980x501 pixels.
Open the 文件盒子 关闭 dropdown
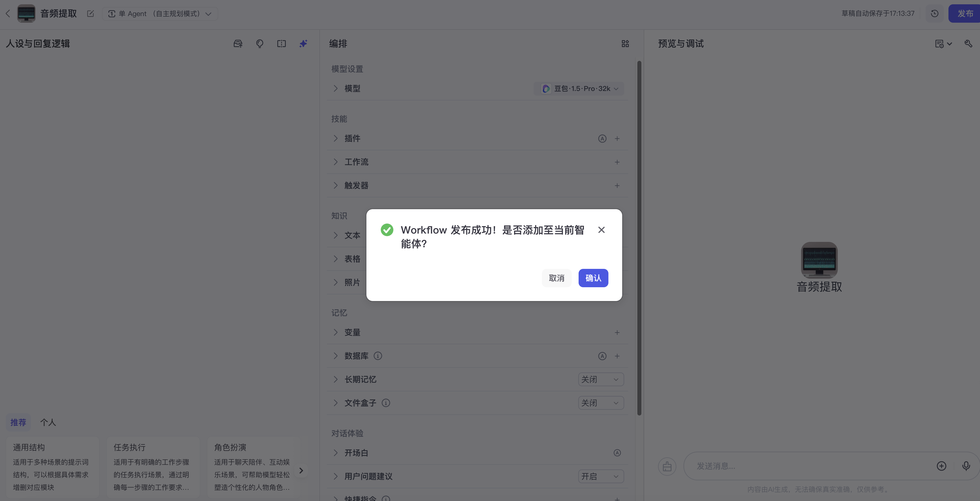tap(601, 403)
